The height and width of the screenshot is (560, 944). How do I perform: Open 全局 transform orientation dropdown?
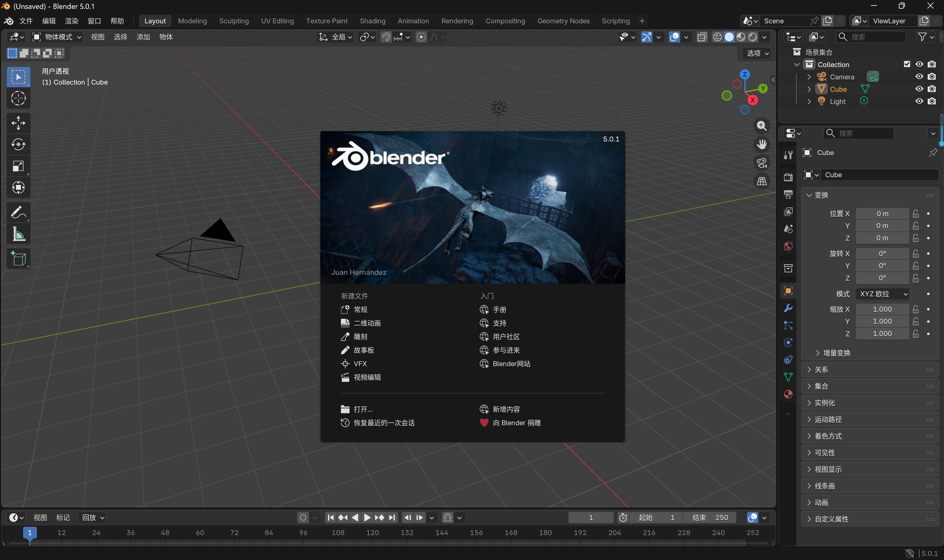(x=335, y=37)
